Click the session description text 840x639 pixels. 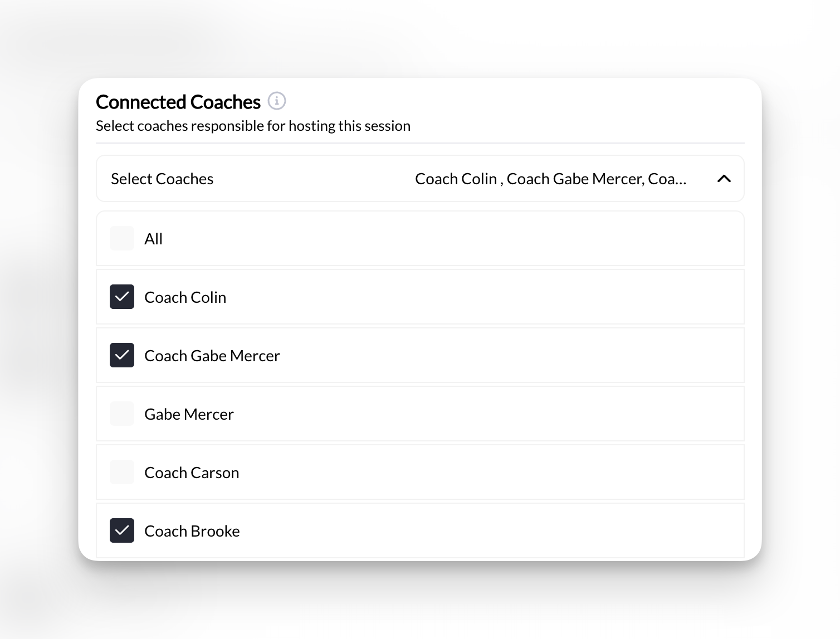tap(253, 125)
